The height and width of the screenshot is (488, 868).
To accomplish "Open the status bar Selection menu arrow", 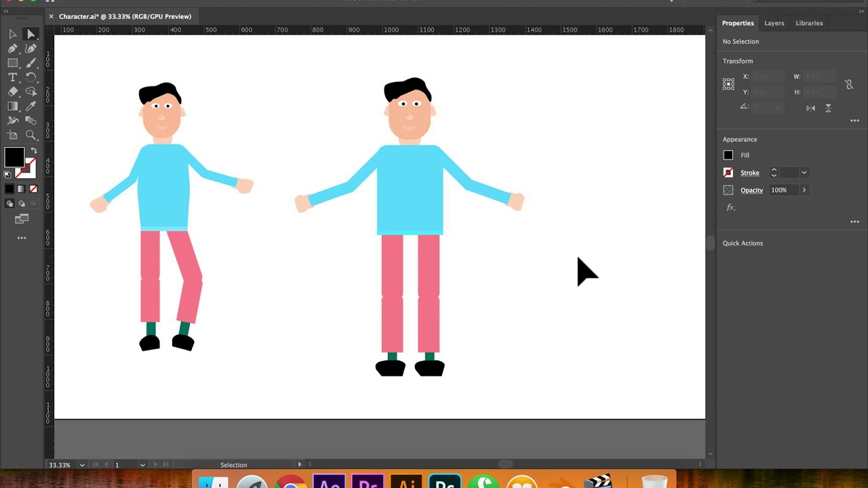I will [300, 464].
